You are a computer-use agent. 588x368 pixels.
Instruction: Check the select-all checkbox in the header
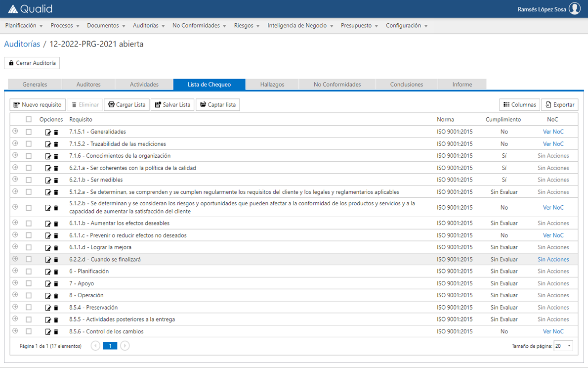28,119
